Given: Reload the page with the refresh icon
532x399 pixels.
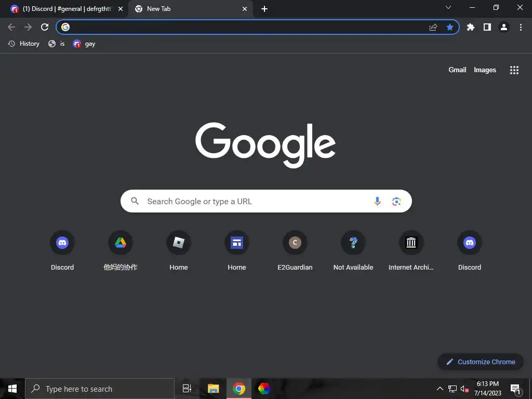Looking at the screenshot, I should pyautogui.click(x=45, y=27).
